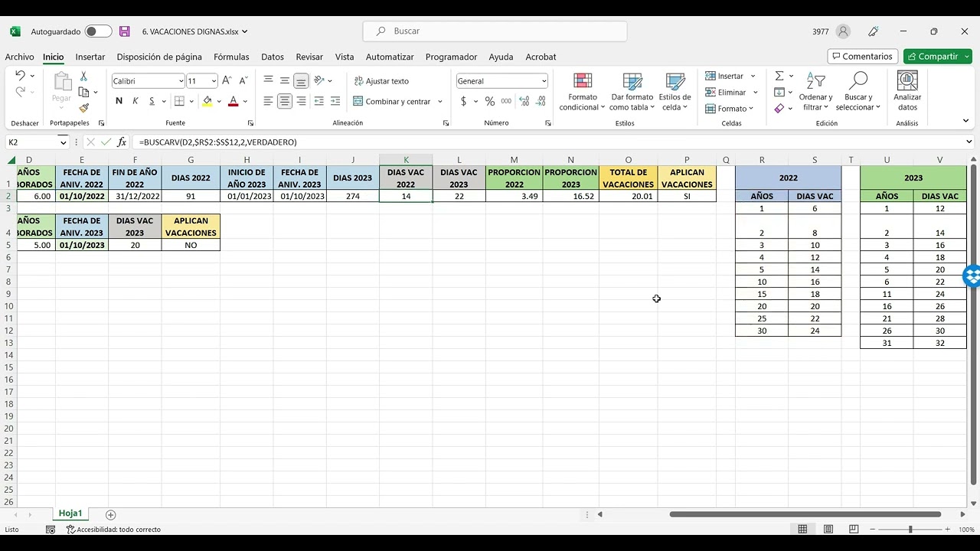Click the Format Painter brush icon
The height and width of the screenshot is (551, 980).
[83, 108]
